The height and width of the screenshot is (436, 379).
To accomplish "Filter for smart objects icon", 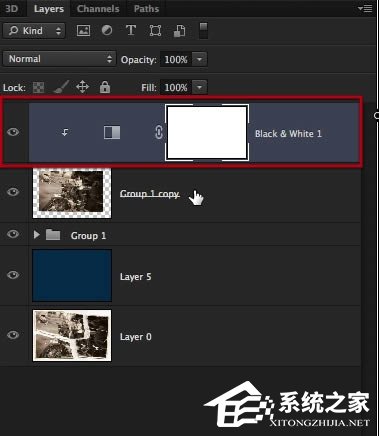I will pos(180,31).
